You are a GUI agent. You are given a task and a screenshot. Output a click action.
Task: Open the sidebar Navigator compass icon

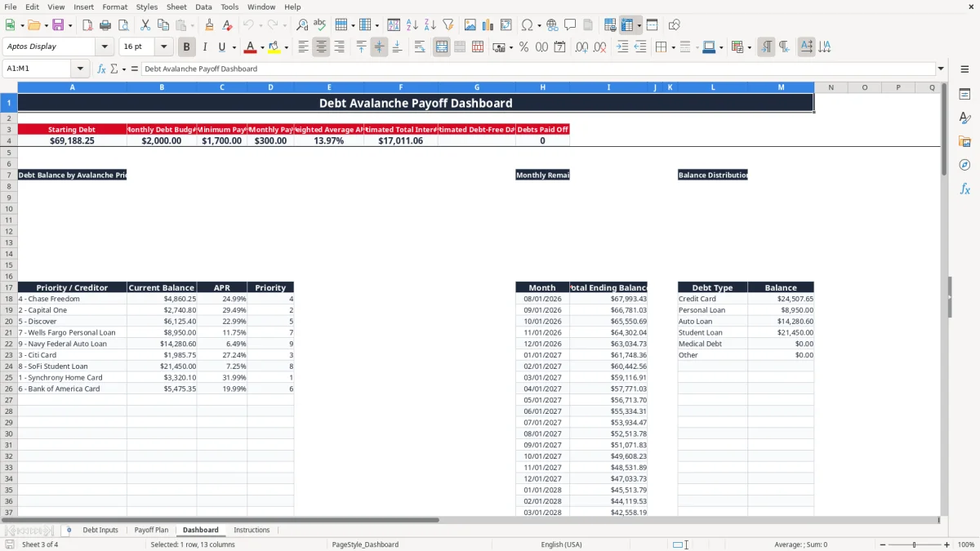[x=964, y=165]
